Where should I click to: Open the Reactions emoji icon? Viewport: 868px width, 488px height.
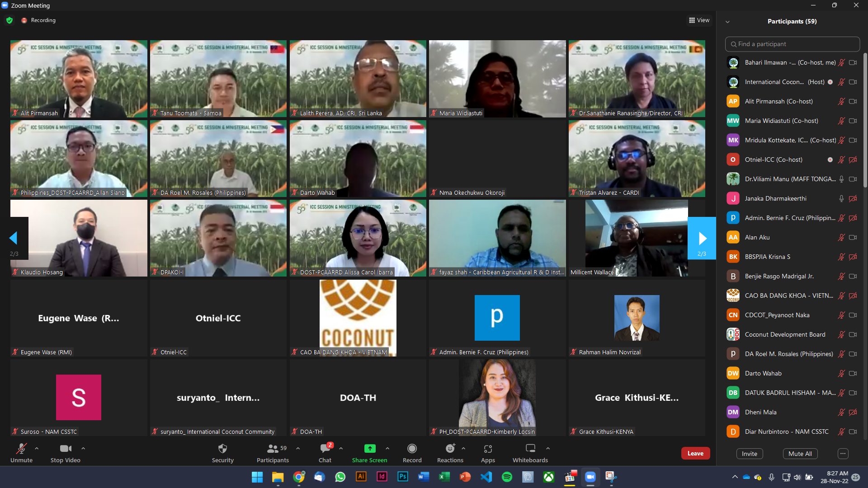coord(450,449)
